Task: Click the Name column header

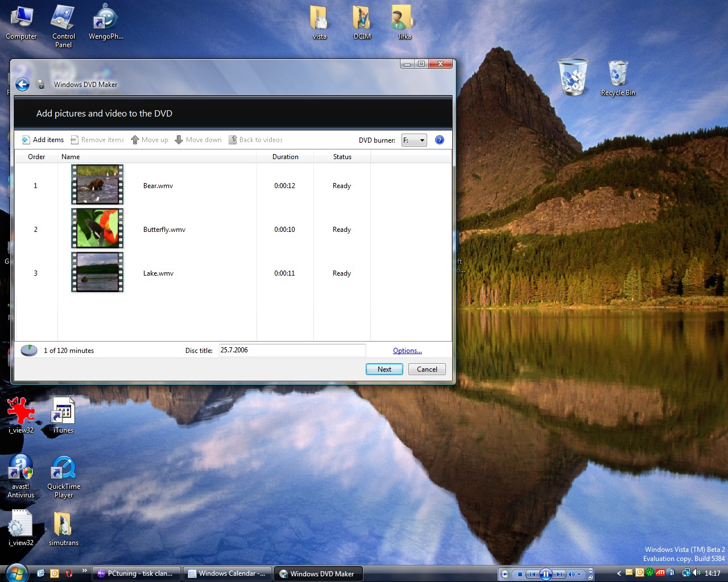Action: pos(157,157)
